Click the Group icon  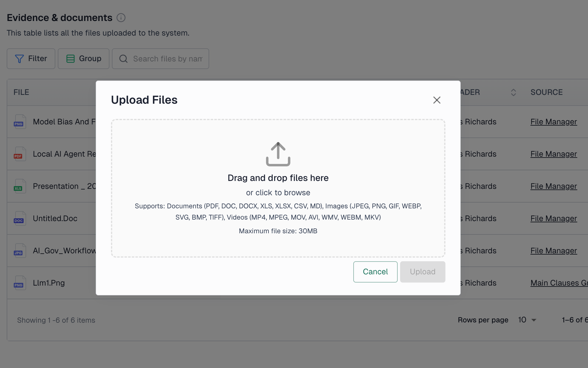click(x=70, y=58)
